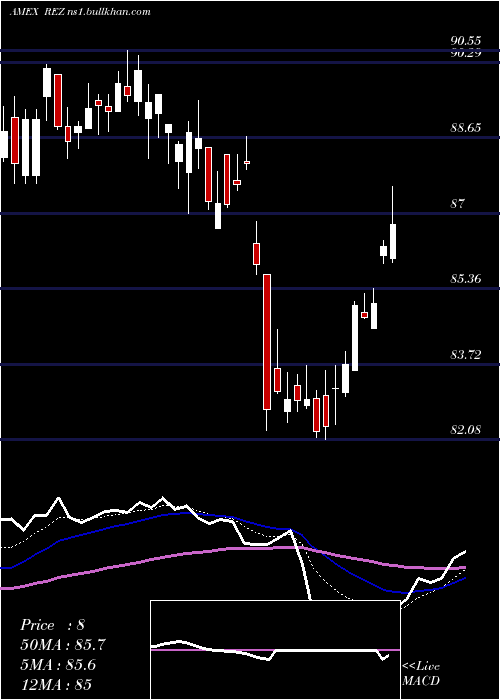Click the 5MA : 85.6 value
The height and width of the screenshot is (700, 500).
tap(58, 665)
